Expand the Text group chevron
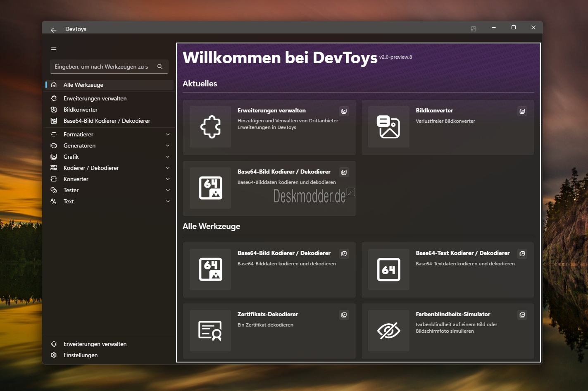Viewport: 588px width, 391px height. [168, 201]
